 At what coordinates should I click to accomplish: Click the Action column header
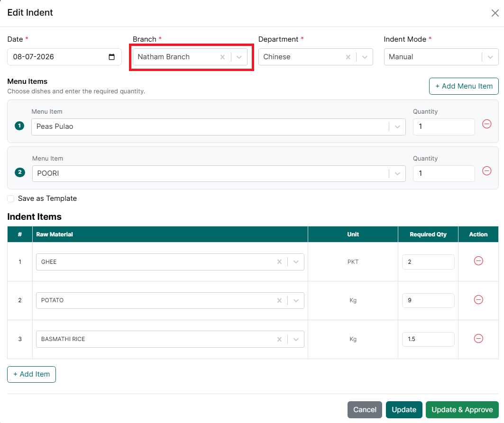click(478, 234)
